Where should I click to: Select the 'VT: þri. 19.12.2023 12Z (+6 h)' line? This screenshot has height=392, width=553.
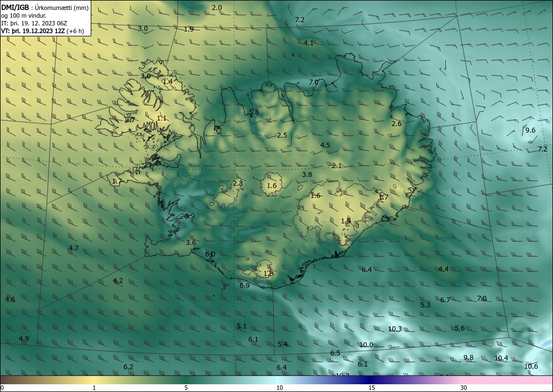[43, 30]
